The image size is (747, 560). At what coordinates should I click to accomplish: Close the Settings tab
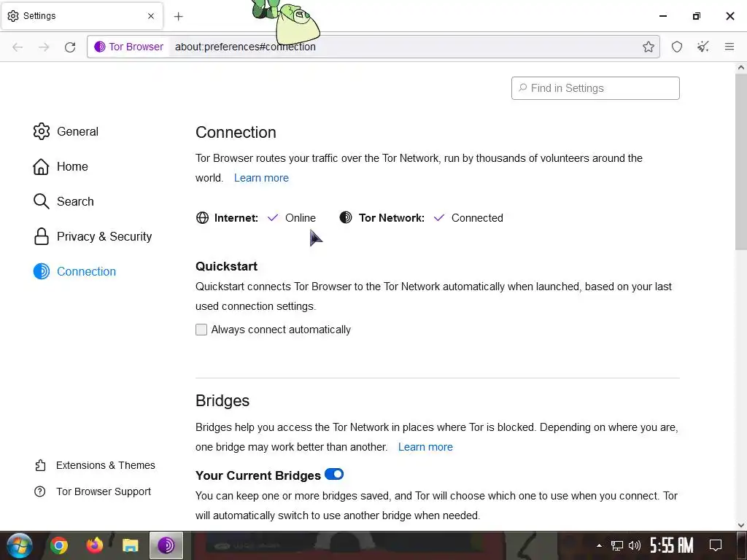pos(151,16)
